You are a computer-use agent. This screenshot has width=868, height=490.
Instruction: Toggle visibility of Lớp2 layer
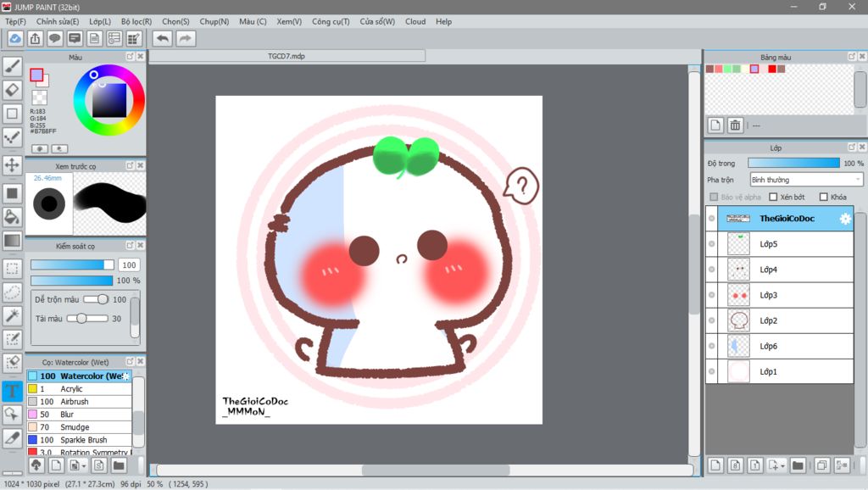(x=712, y=320)
